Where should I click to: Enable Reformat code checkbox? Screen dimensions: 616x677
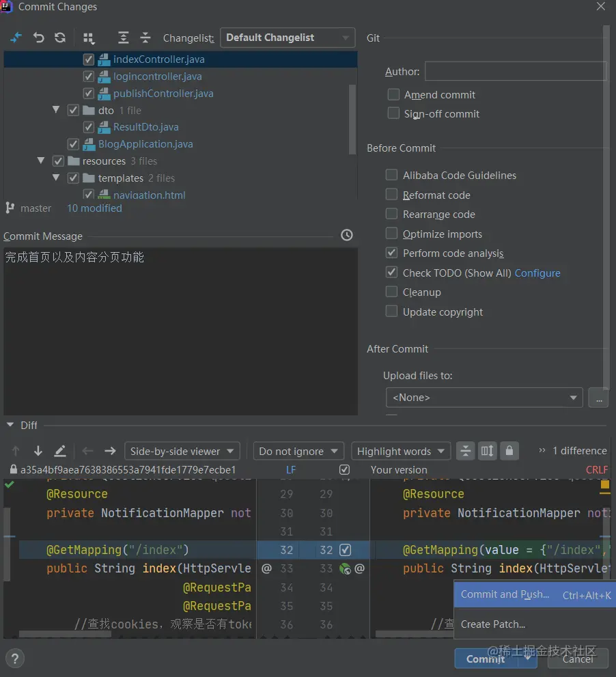391,194
